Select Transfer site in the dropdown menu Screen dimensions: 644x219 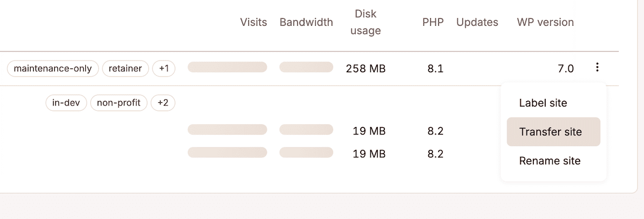coord(553,132)
